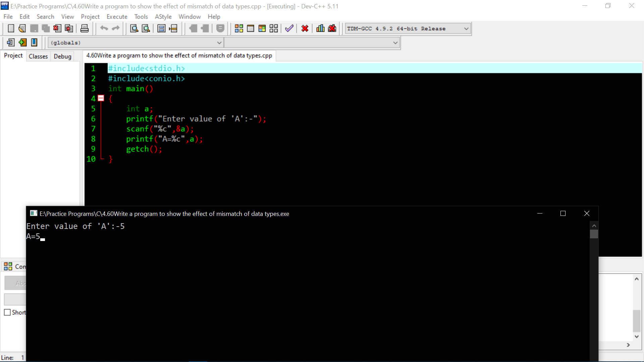The width and height of the screenshot is (644, 362).
Task: Select the Compiler tab in bottom panel
Action: 15,266
